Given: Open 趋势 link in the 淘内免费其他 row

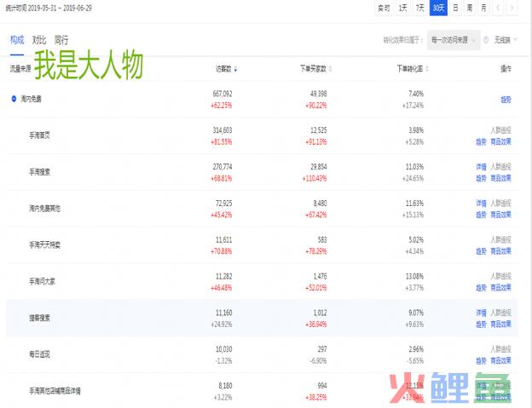Looking at the screenshot, I should click(481, 215).
